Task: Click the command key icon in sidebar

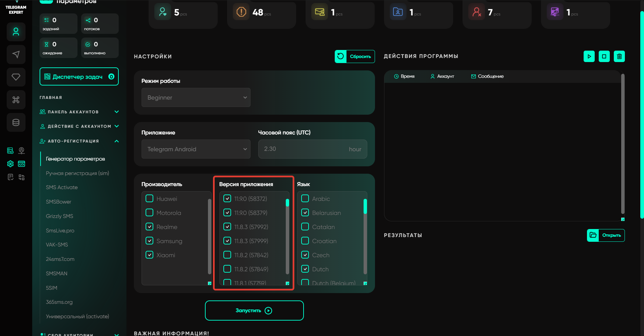Action: click(x=16, y=100)
